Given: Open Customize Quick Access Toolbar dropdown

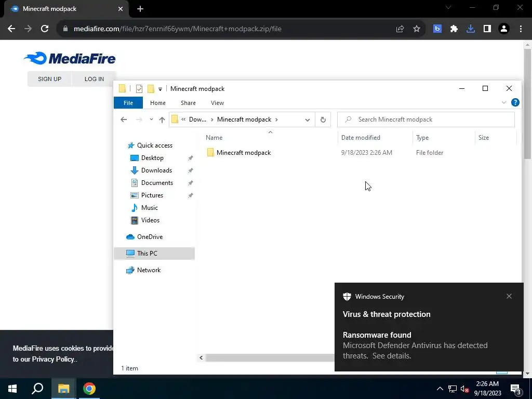Looking at the screenshot, I should (160, 89).
